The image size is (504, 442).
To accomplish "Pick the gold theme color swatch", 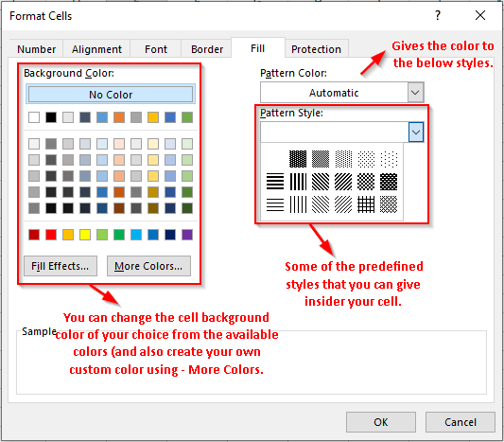I will click(x=153, y=117).
